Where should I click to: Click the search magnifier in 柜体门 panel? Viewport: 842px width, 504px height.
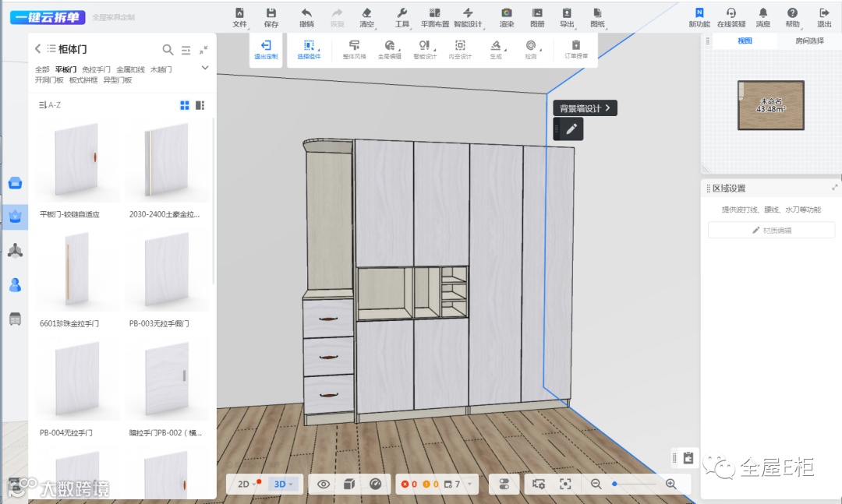pyautogui.click(x=168, y=49)
